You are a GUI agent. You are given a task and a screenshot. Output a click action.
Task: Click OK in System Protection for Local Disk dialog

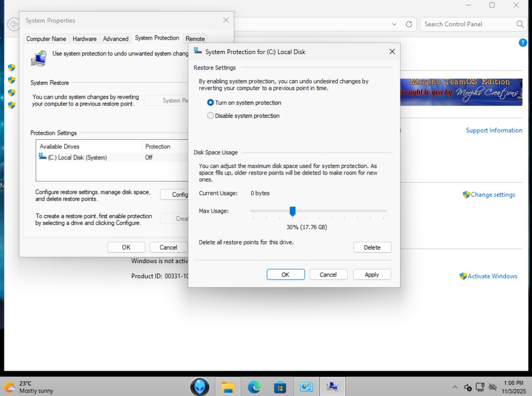click(x=285, y=275)
